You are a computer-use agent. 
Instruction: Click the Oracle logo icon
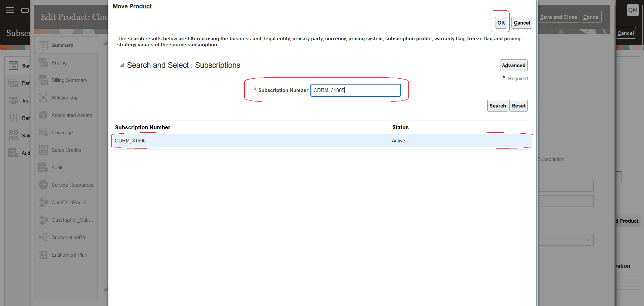tap(25, 10)
